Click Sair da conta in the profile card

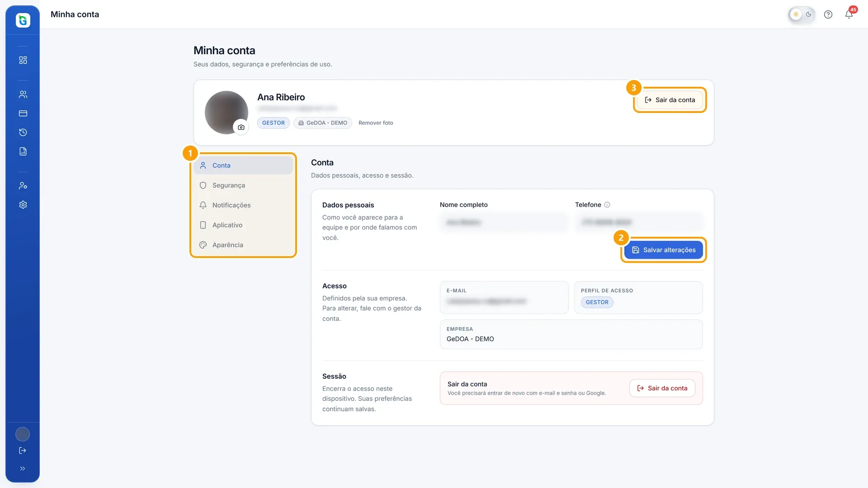tap(670, 100)
